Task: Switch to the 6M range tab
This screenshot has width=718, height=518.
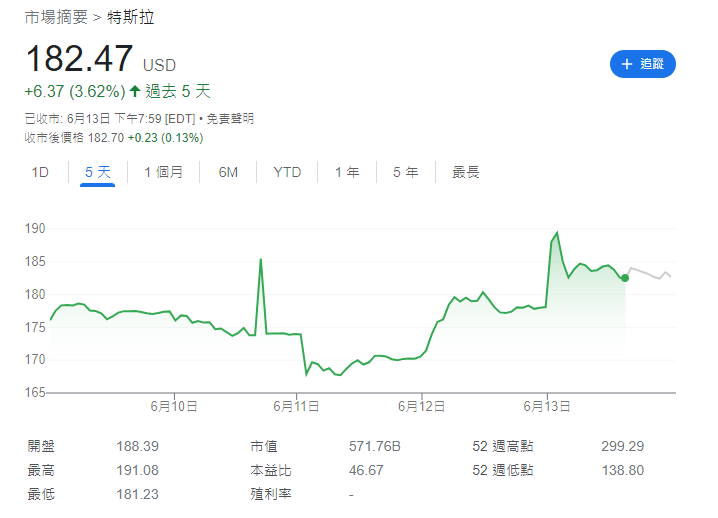Action: click(x=228, y=172)
